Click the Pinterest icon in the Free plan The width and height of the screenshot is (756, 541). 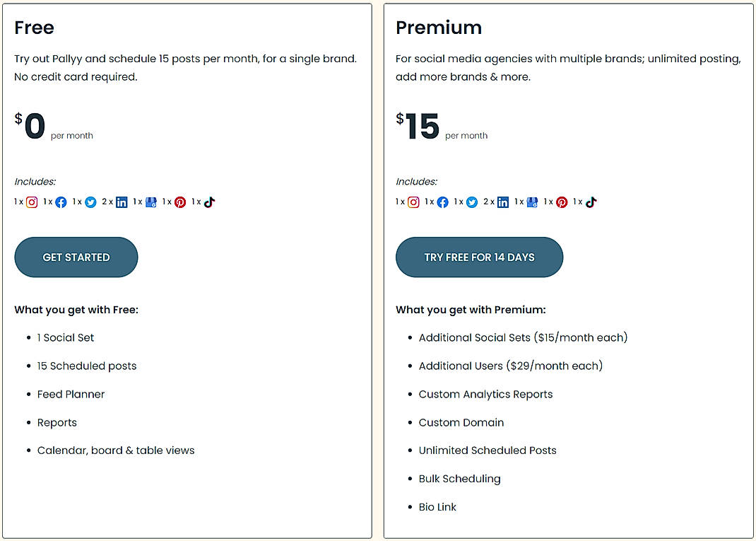click(180, 202)
